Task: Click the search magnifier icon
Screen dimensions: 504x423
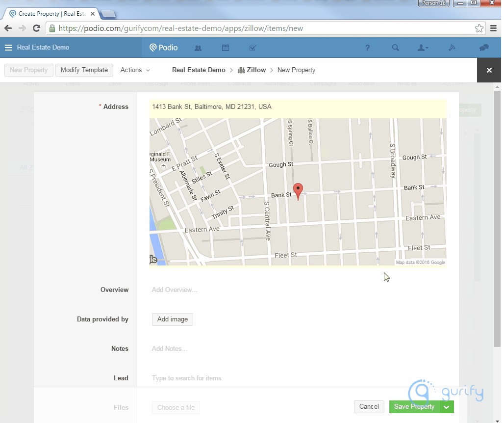Action: [395, 48]
